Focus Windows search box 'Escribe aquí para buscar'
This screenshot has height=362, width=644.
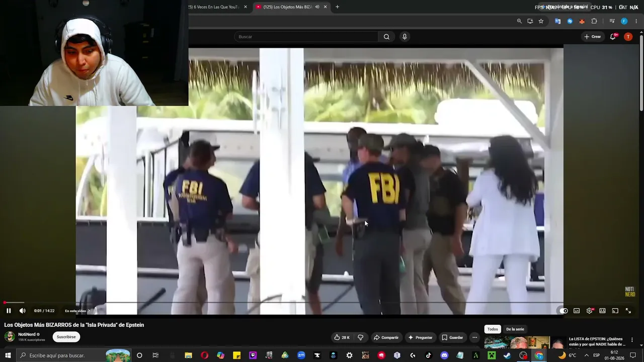(74, 355)
